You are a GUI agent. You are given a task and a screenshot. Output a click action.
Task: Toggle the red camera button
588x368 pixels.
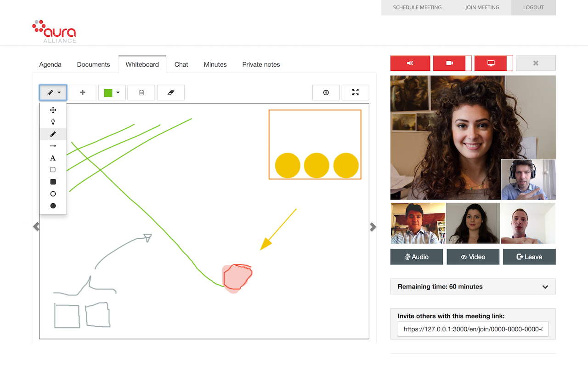449,63
